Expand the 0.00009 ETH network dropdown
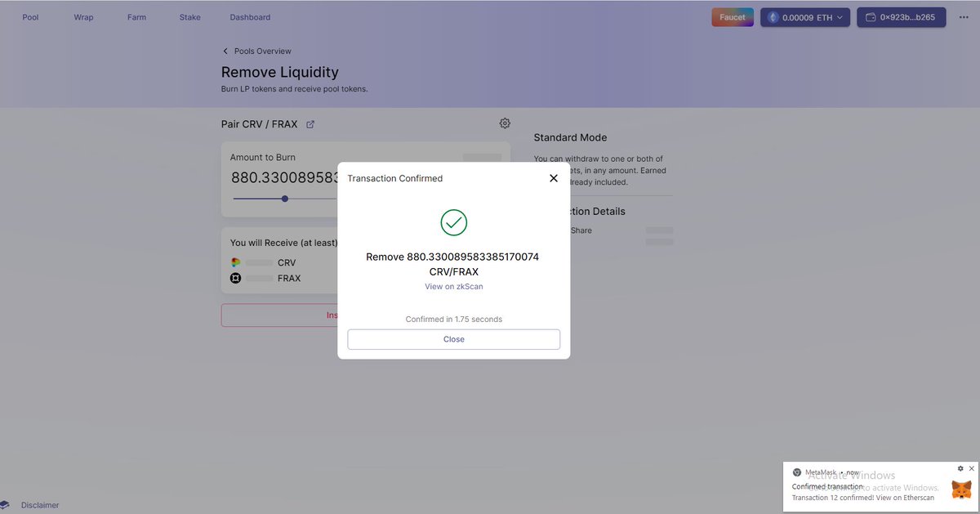The image size is (980, 514). (805, 17)
